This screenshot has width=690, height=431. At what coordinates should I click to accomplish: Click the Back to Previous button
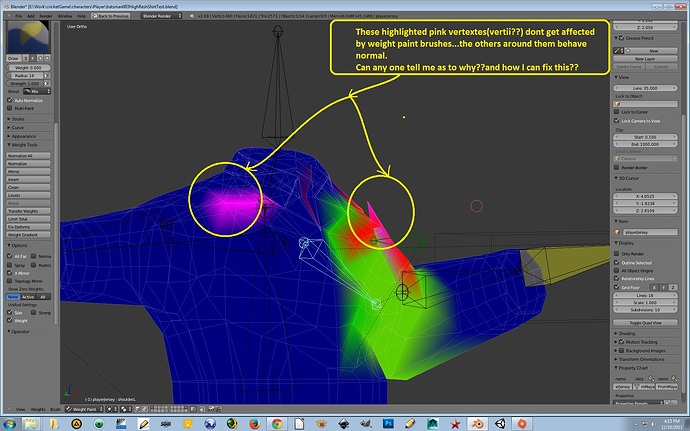click(110, 16)
